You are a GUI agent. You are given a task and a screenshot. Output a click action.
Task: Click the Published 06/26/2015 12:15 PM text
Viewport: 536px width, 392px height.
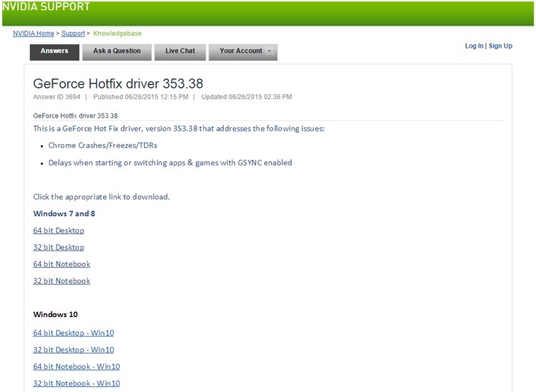(x=141, y=97)
